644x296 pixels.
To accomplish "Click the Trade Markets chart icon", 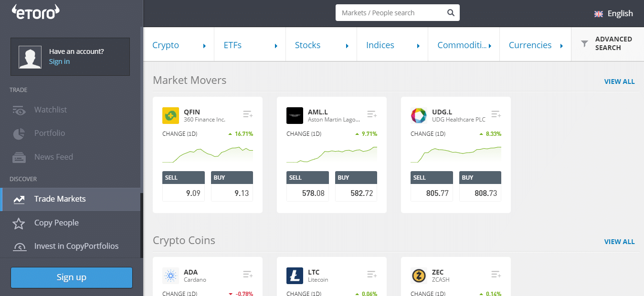I will (x=19, y=199).
